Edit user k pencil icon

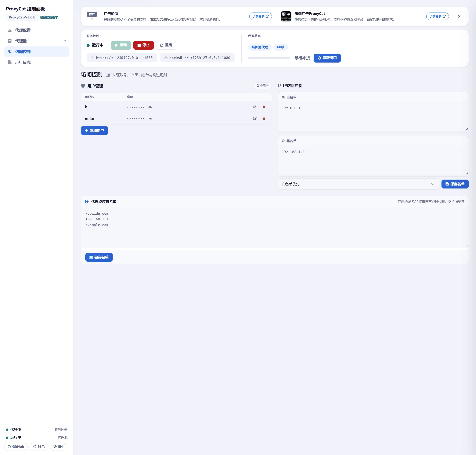[255, 107]
